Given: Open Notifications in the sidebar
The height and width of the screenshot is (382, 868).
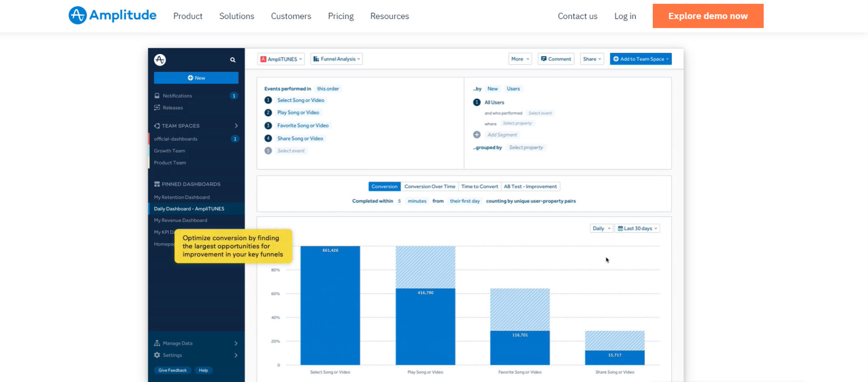Looking at the screenshot, I should click(x=177, y=96).
